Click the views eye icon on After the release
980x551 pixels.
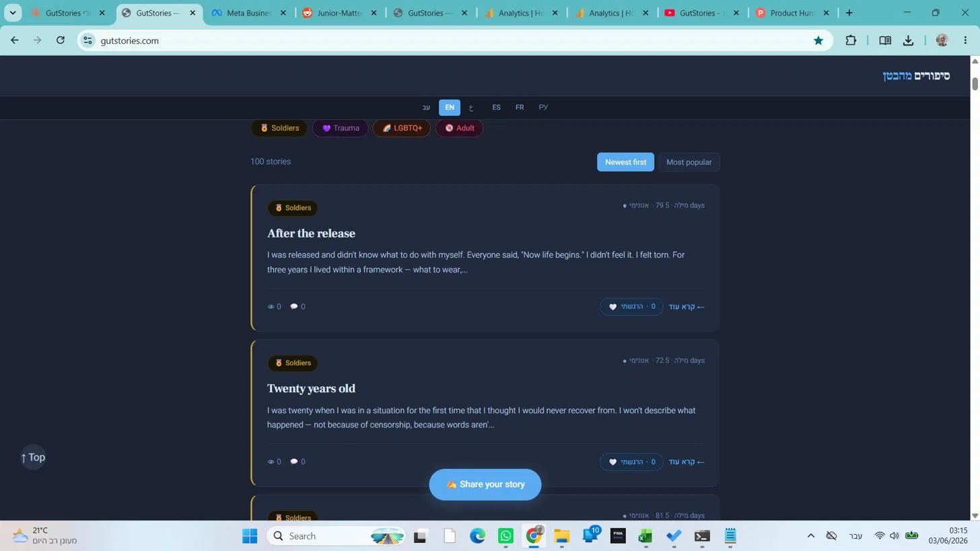coord(271,307)
